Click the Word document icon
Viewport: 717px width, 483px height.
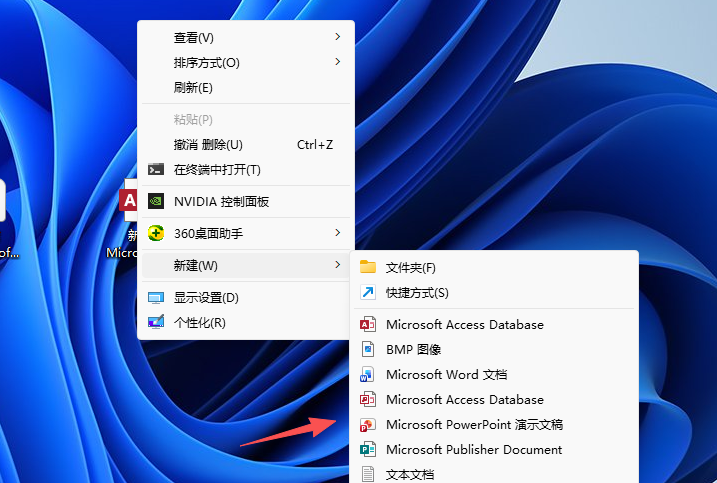(x=367, y=375)
